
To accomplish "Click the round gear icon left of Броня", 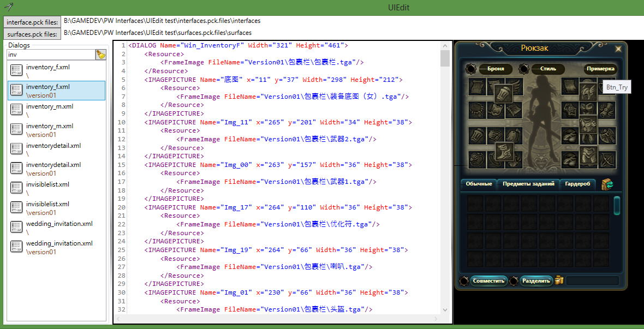I will (471, 69).
